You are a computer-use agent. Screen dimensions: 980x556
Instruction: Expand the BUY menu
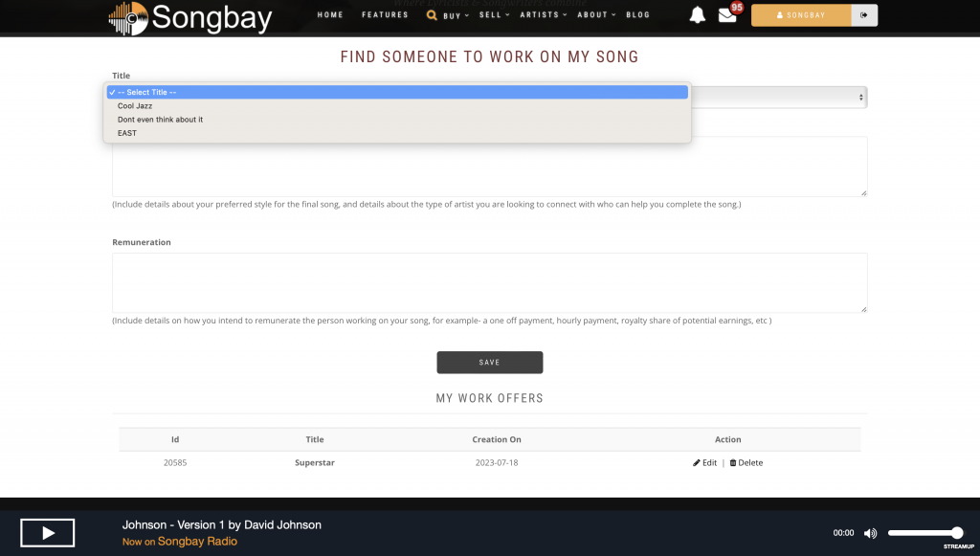coord(456,15)
